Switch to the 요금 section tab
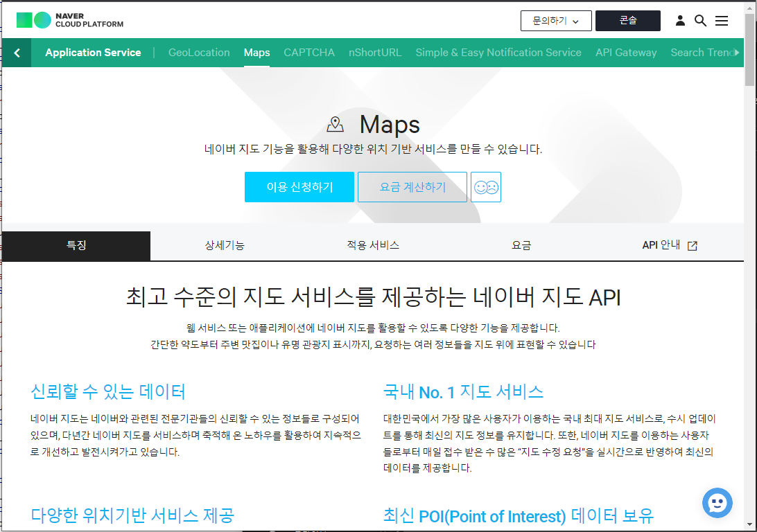 pyautogui.click(x=521, y=245)
